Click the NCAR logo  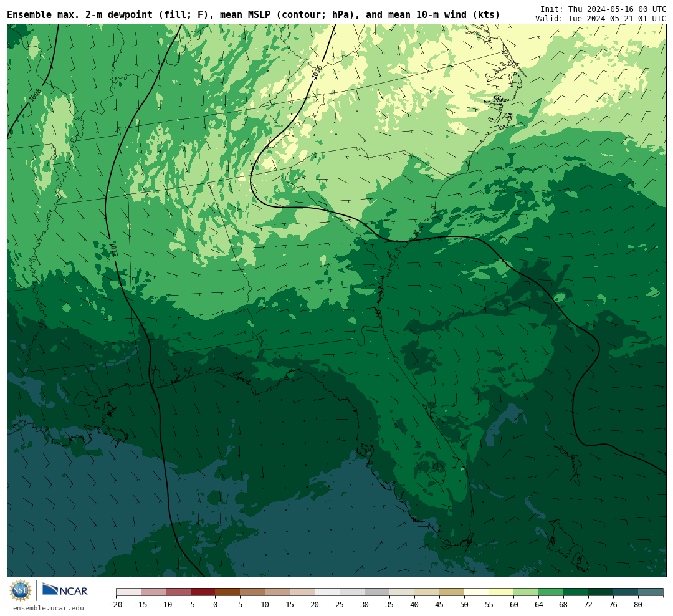(x=65, y=590)
